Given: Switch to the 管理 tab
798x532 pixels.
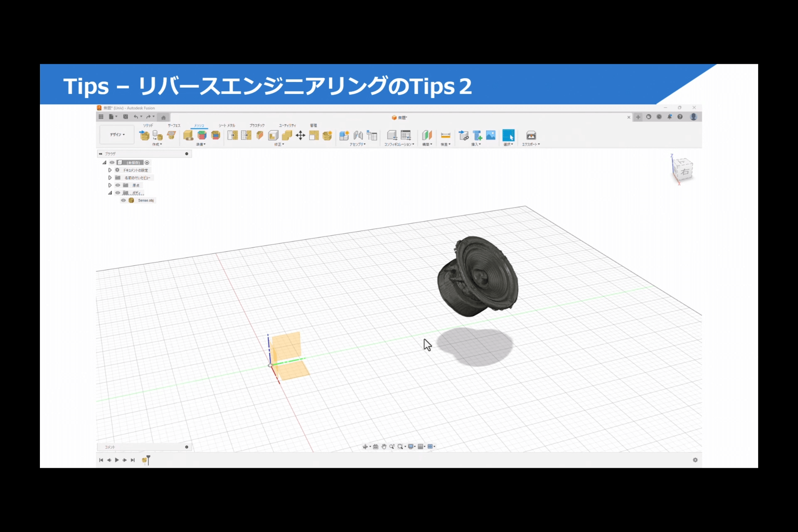Looking at the screenshot, I should tap(313, 125).
